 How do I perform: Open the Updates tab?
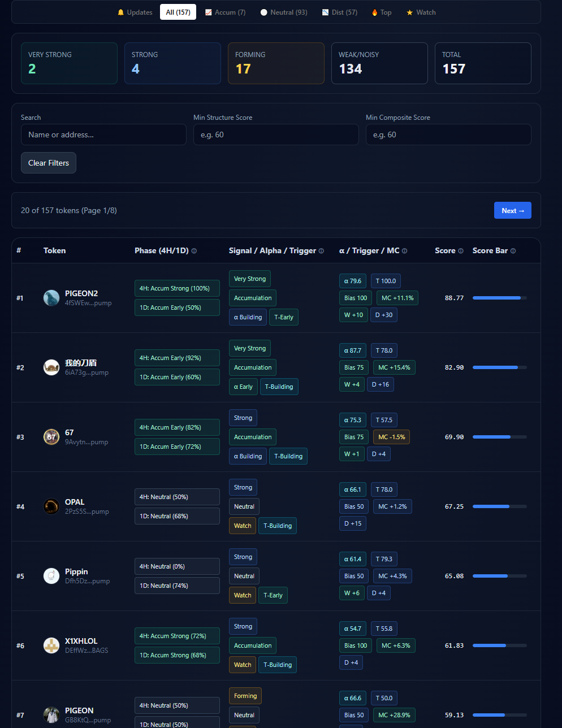pyautogui.click(x=135, y=12)
